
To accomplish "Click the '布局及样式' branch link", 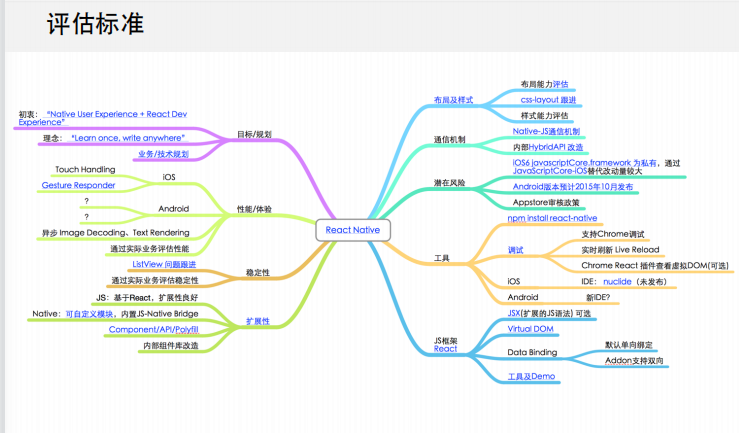I will (453, 100).
